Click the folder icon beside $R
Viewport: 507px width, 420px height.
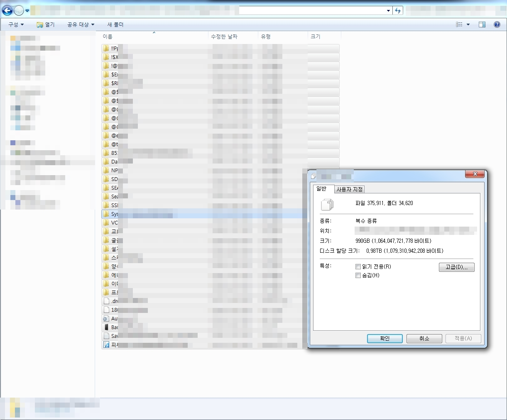pyautogui.click(x=106, y=83)
